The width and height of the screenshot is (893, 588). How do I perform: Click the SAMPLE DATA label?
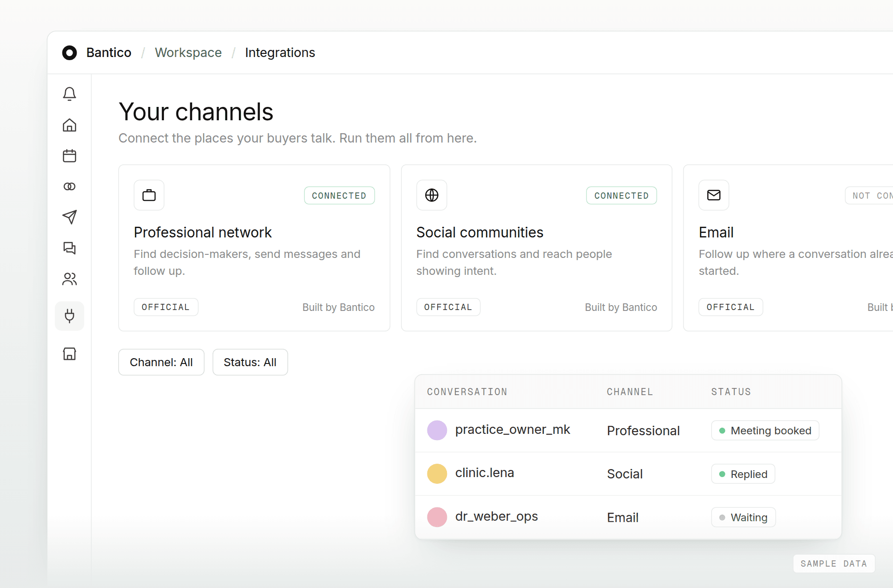click(834, 563)
